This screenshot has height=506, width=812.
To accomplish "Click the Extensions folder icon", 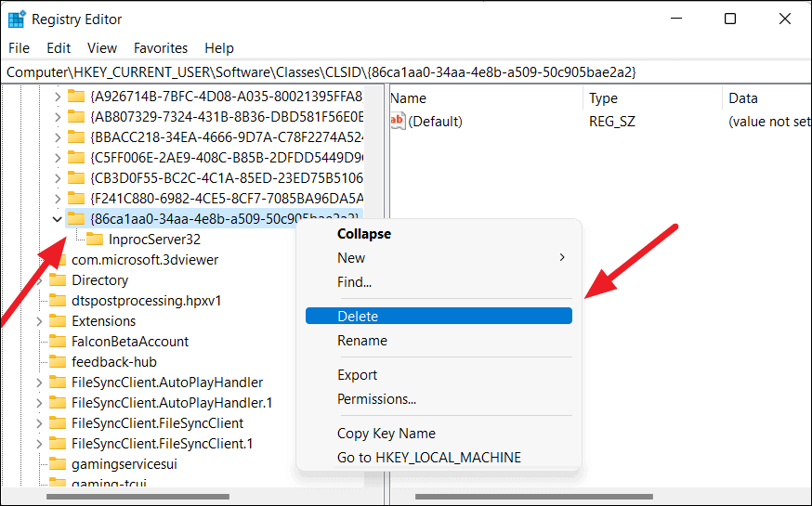I will [x=58, y=321].
